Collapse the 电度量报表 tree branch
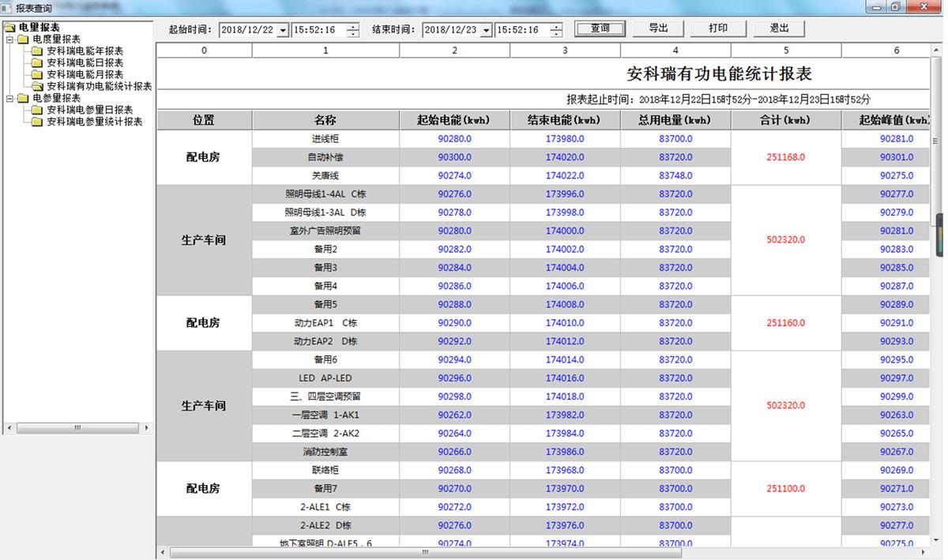948x560 pixels. click(x=9, y=38)
